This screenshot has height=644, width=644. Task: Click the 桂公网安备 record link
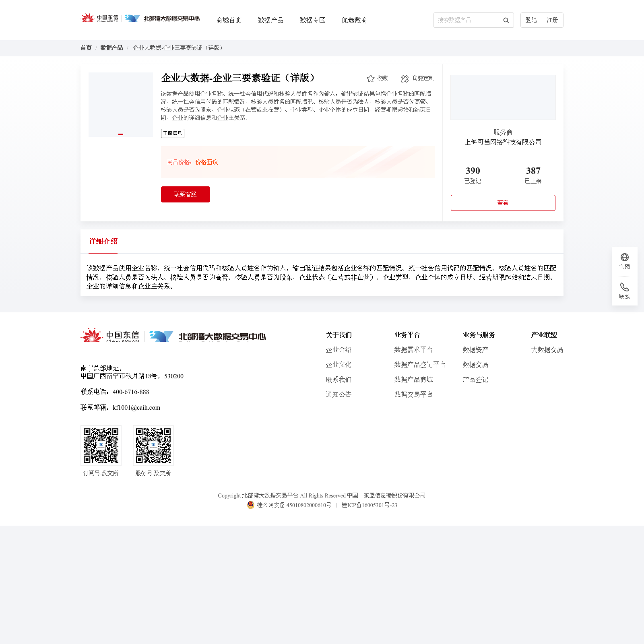[x=294, y=505]
